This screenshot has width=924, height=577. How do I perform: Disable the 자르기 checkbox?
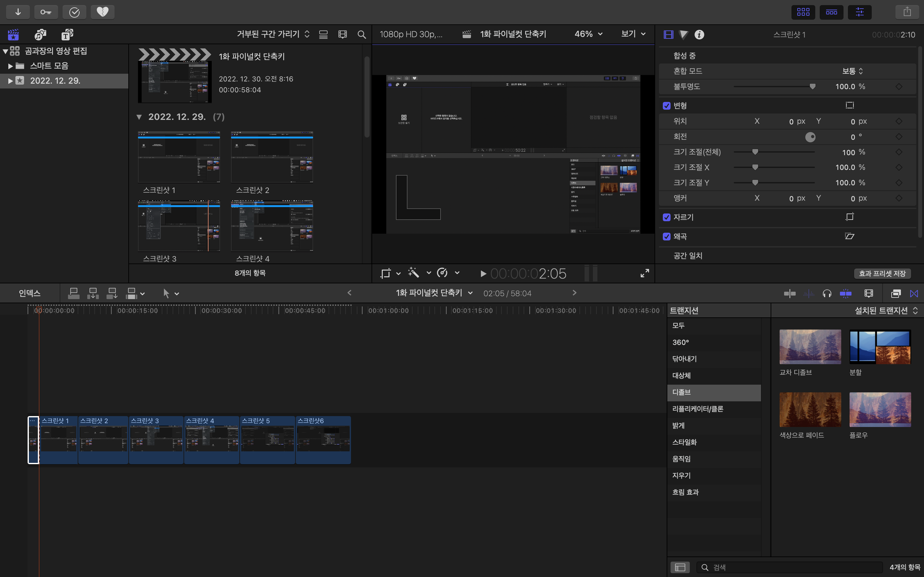tap(667, 217)
